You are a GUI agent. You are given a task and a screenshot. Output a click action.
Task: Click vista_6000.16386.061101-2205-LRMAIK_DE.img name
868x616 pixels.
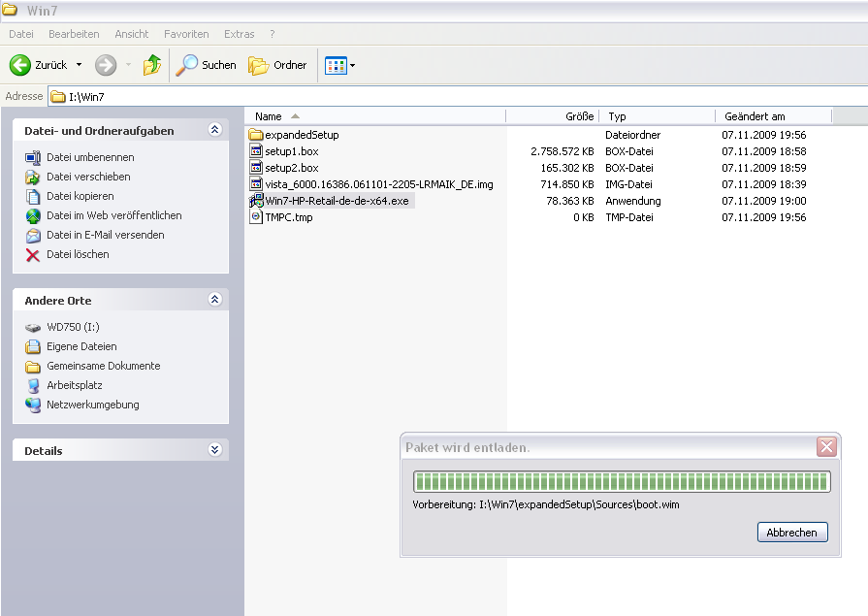(379, 184)
